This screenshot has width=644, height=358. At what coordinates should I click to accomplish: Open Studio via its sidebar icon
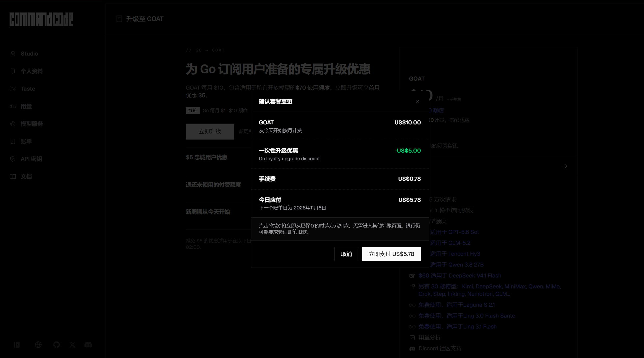tap(13, 54)
